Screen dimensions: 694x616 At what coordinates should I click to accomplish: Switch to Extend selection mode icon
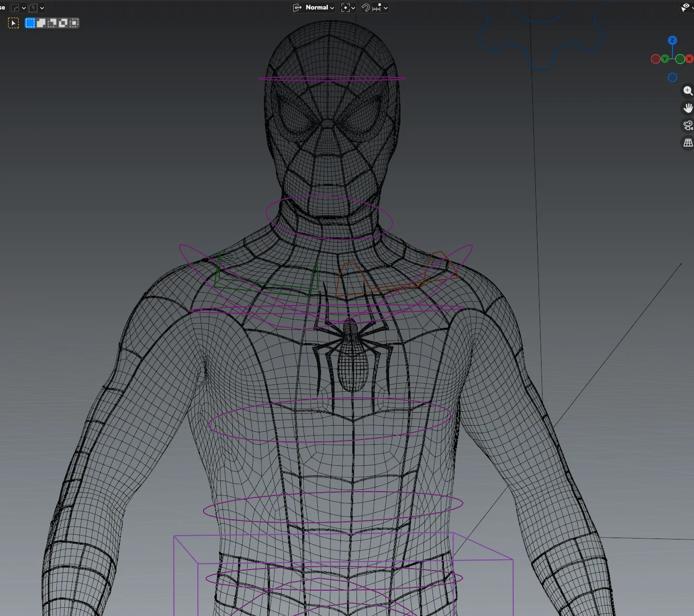pyautogui.click(x=41, y=23)
